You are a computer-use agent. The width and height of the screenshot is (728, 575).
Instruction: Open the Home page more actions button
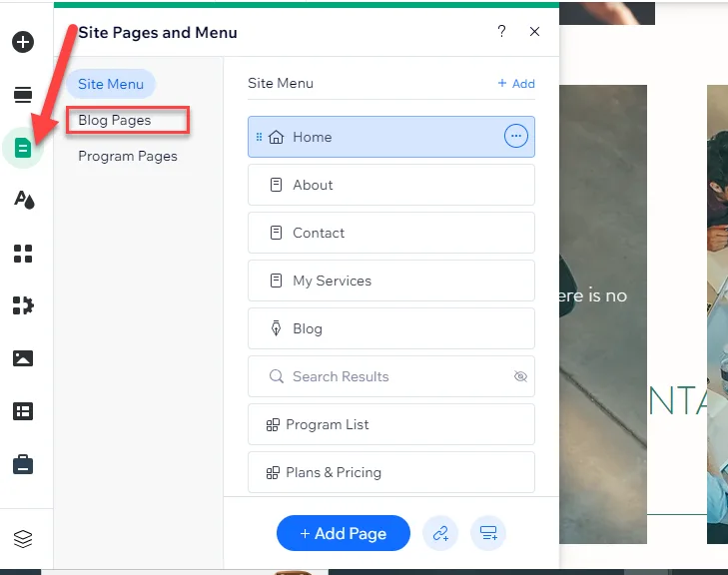(516, 136)
